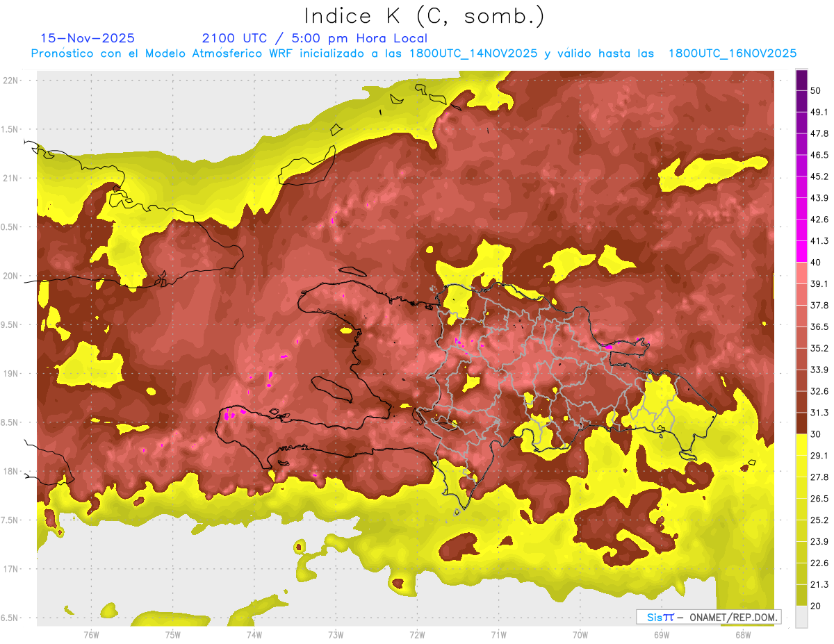Image resolution: width=834 pixels, height=644 pixels.
Task: Select the date text '15-Nov-2025'
Action: pos(88,38)
